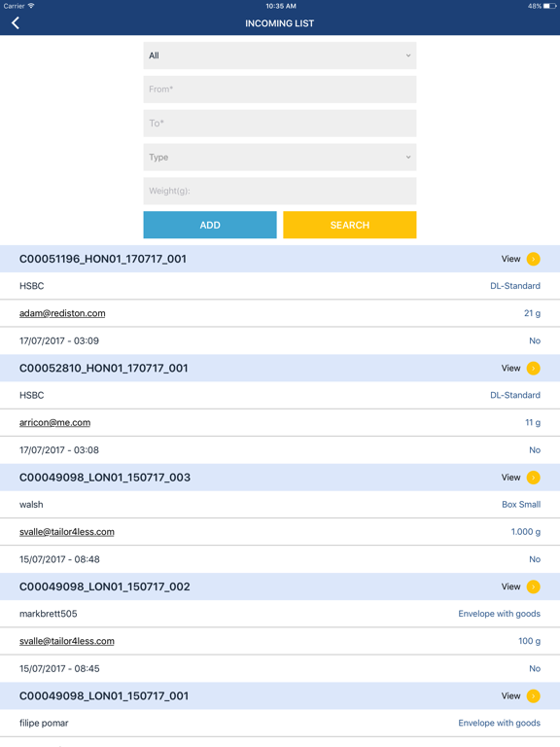The height and width of the screenshot is (747, 560).
Task: Focus the Weight(g) input field
Action: point(280,191)
